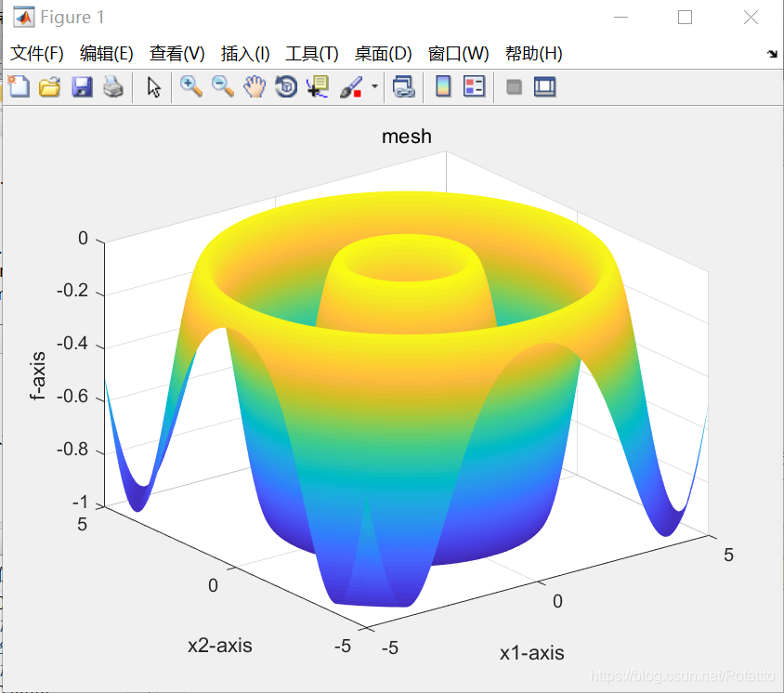
Task: Open the 桌面(D) menu
Action: [383, 54]
